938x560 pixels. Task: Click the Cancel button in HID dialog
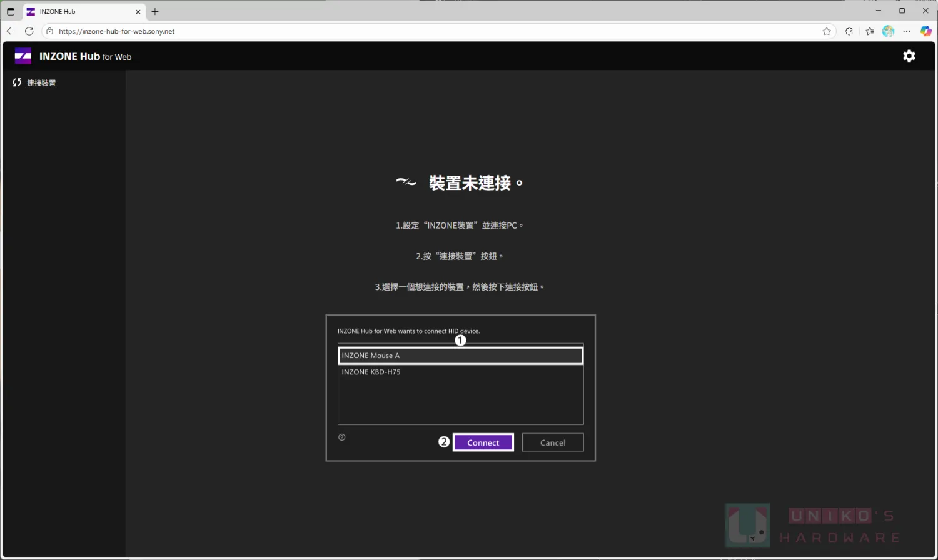coord(552,442)
